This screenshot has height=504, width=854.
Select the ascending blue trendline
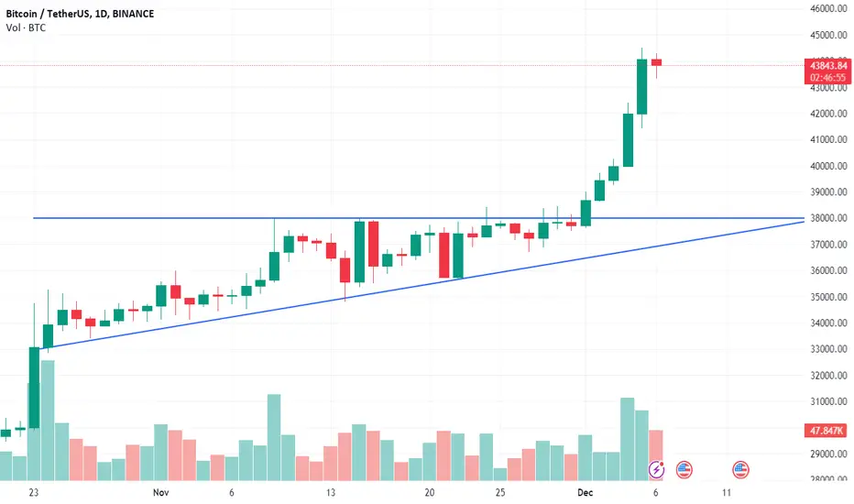[425, 284]
